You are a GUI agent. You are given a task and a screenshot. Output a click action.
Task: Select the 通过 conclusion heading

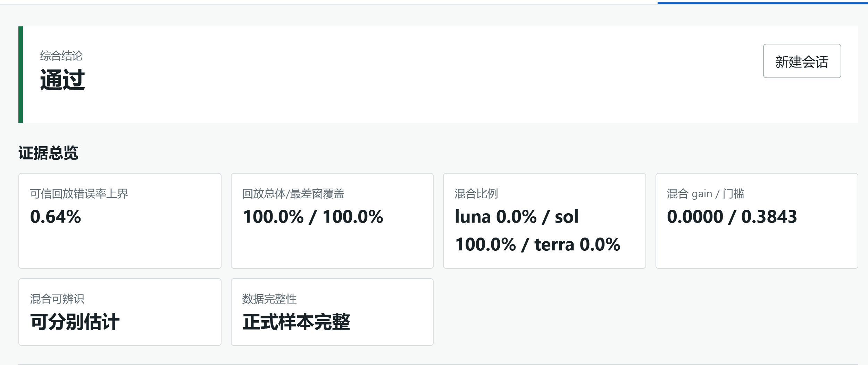[x=62, y=80]
